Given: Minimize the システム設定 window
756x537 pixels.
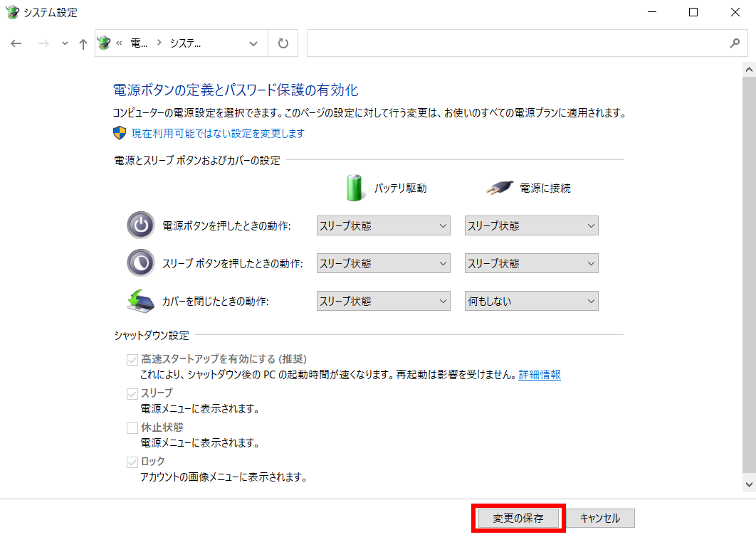Looking at the screenshot, I should [652, 12].
